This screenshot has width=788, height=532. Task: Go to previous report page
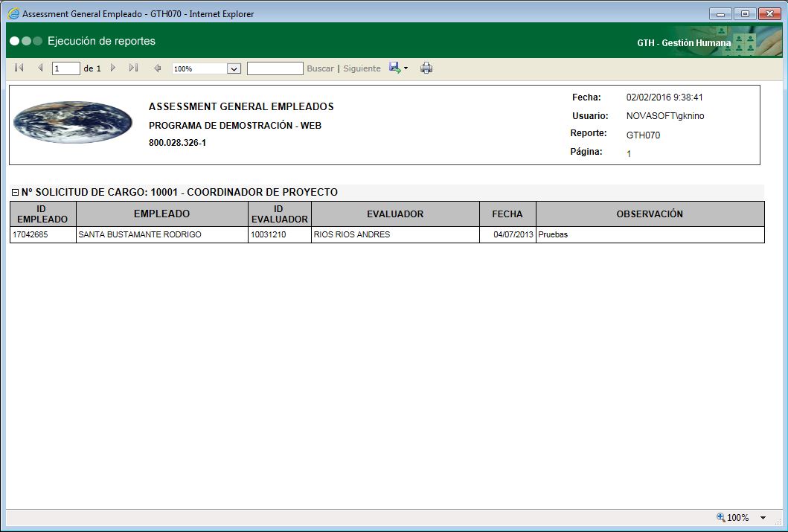click(40, 68)
